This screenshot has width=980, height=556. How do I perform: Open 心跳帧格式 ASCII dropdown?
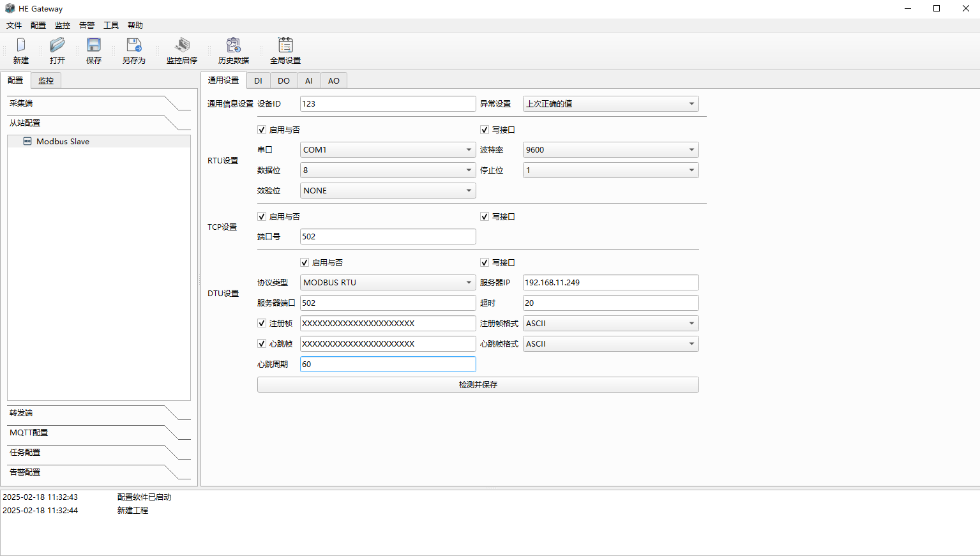pos(611,343)
